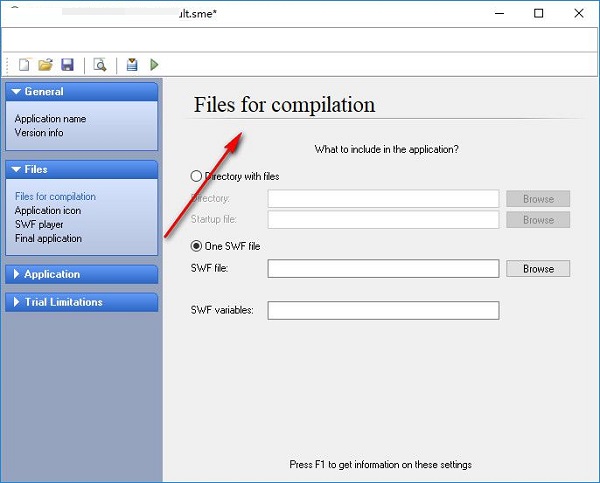Save project using the floppy disk icon
Screen dimensions: 600x483
(x=67, y=65)
